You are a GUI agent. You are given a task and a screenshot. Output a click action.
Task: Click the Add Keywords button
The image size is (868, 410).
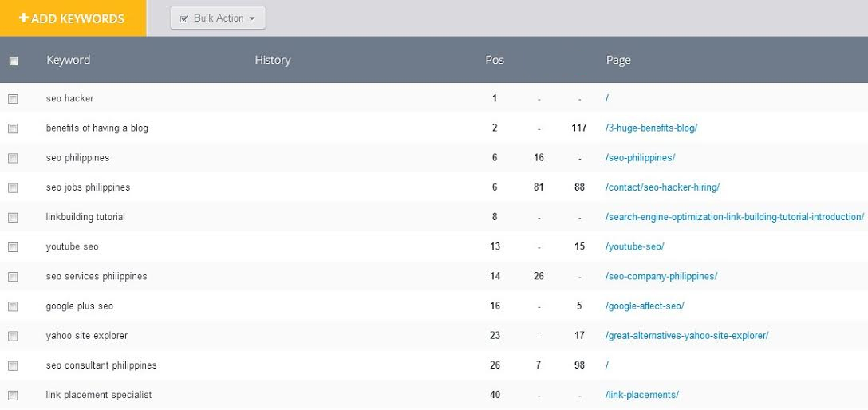(x=73, y=18)
